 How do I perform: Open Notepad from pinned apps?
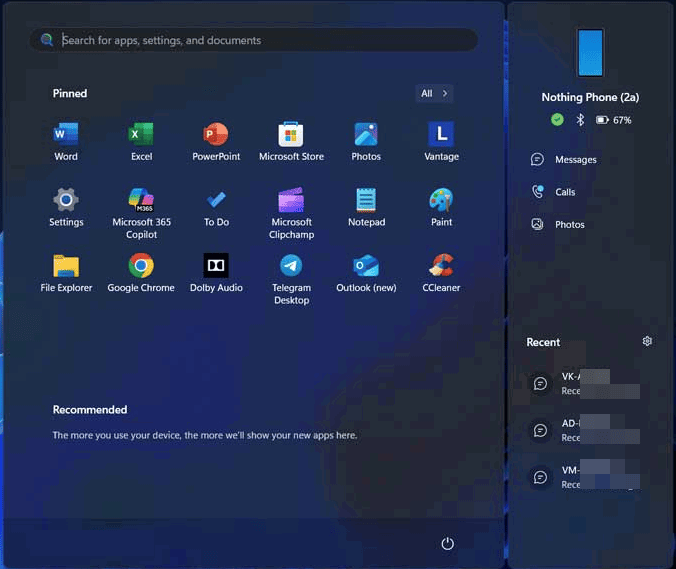coord(366,207)
